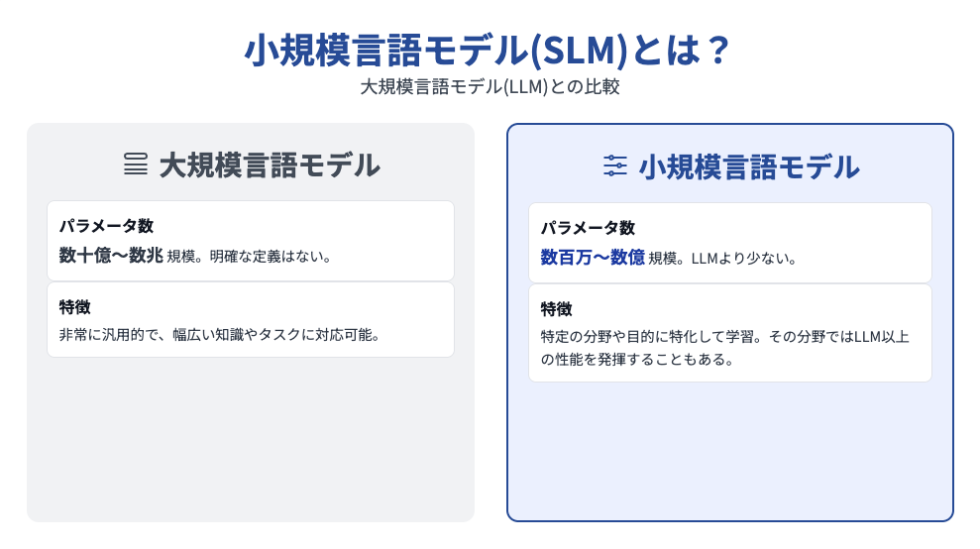Click the text 規模。明確な定義はない。
This screenshot has width=980, height=549.
tap(250, 257)
